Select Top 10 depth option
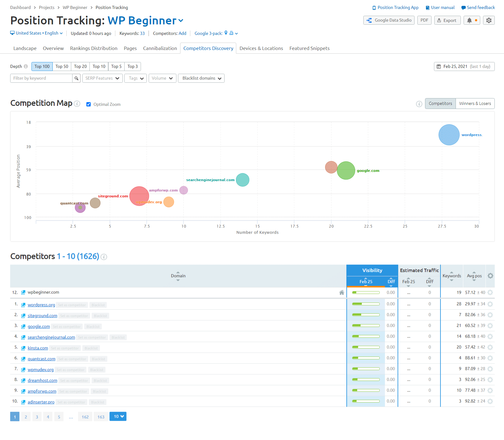 click(x=99, y=66)
